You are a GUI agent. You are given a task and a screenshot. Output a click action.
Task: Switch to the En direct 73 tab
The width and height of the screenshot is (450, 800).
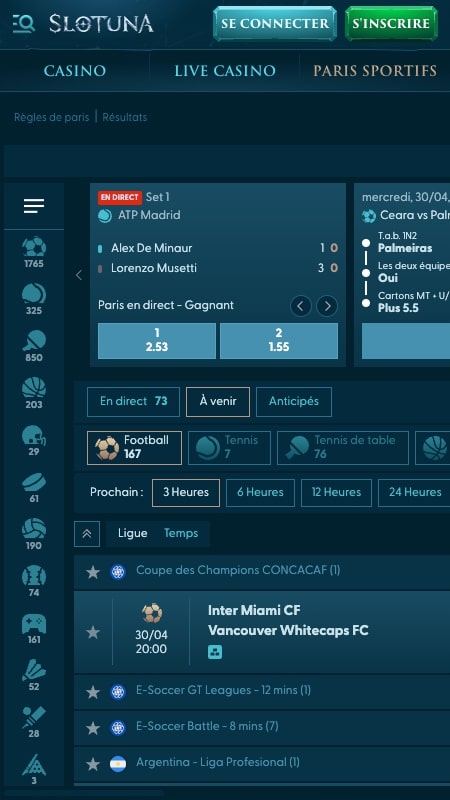tap(133, 402)
